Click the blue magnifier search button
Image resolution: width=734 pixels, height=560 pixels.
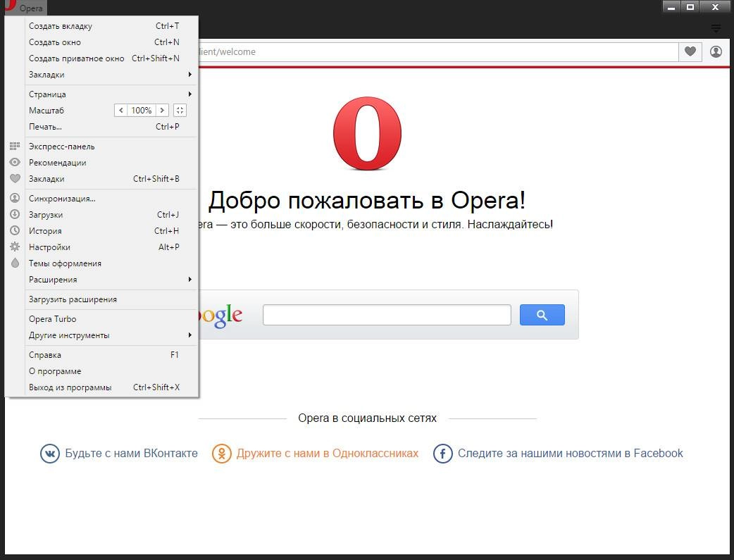tap(542, 315)
